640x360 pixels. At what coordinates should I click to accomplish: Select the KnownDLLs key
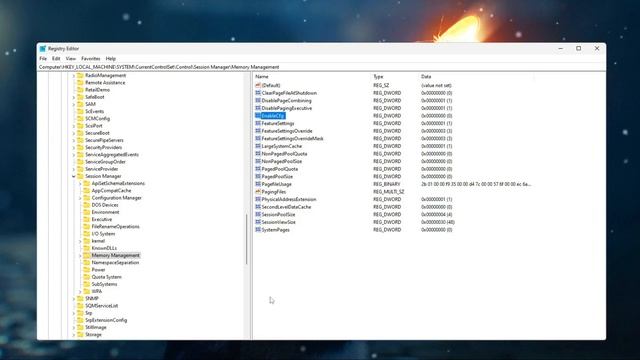[104, 248]
